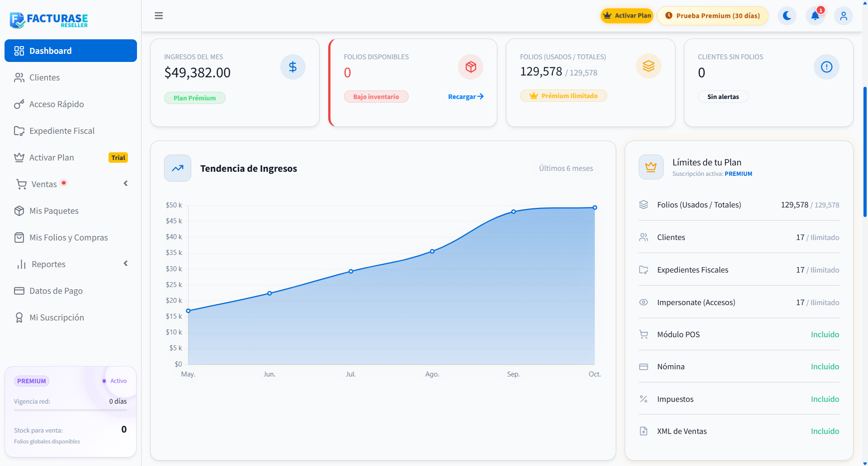Click the trend arrow icon beside Tendencia de Ingresos
The height and width of the screenshot is (466, 868).
click(x=178, y=168)
